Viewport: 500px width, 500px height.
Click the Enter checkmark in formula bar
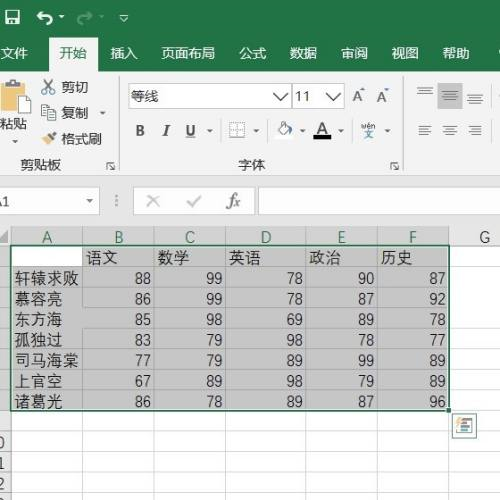194,201
